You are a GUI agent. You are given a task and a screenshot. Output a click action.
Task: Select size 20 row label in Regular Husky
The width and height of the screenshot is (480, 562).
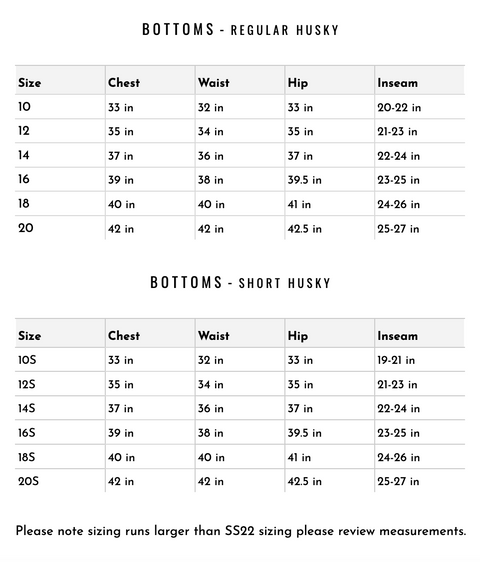pyautogui.click(x=26, y=228)
